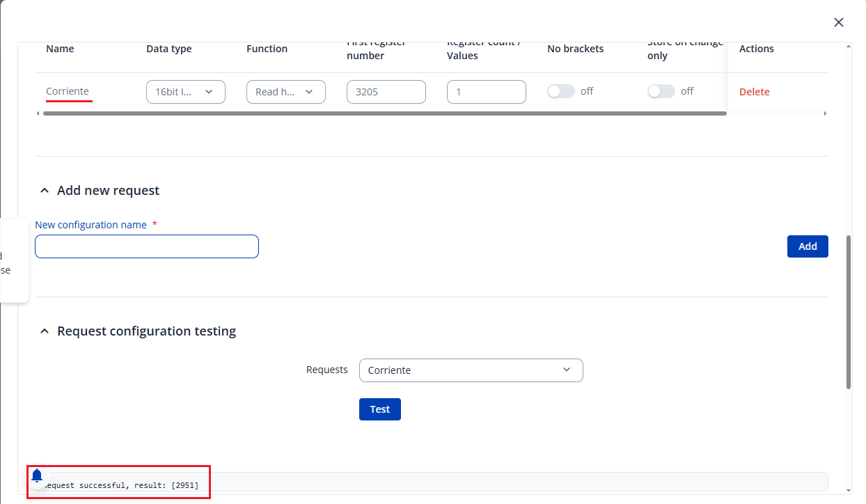
Task: Click the horizontal scrollbar's left arrow
Action: pyautogui.click(x=38, y=113)
